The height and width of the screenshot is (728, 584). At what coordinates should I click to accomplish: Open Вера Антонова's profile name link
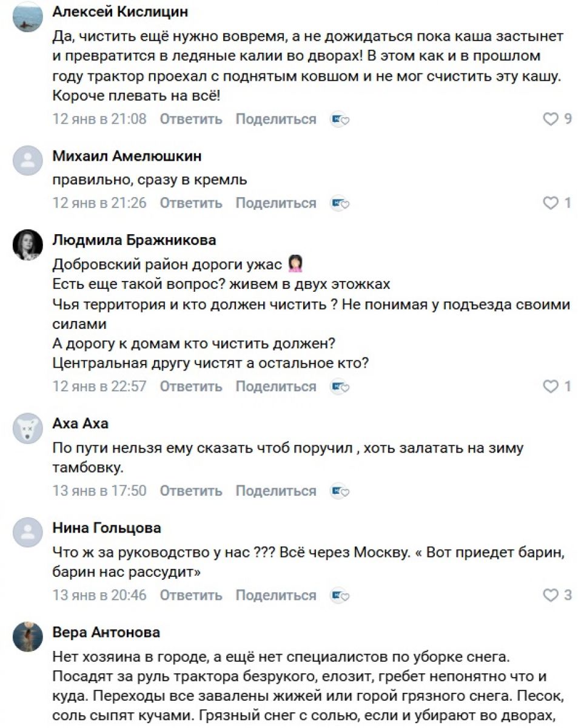106,633
